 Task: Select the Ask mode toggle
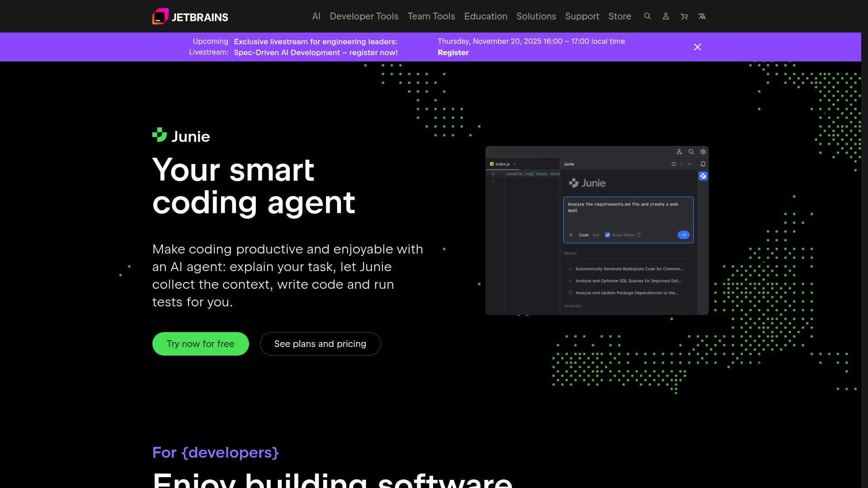[x=596, y=235]
